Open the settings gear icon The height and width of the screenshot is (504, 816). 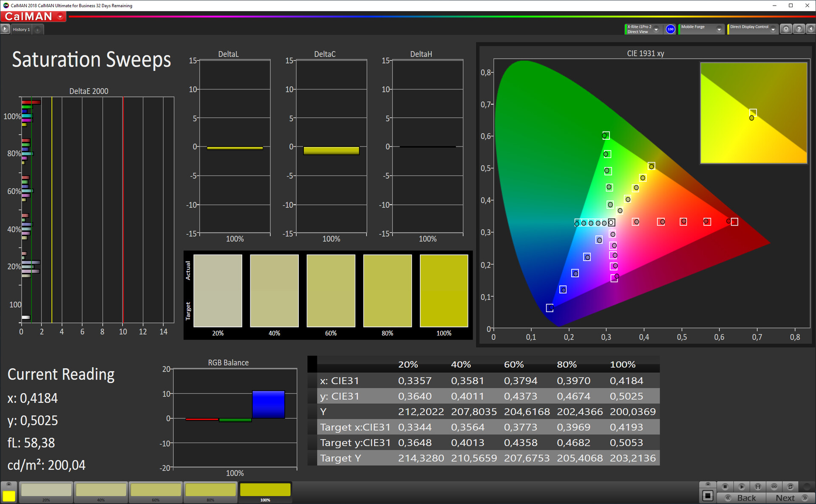pos(786,29)
